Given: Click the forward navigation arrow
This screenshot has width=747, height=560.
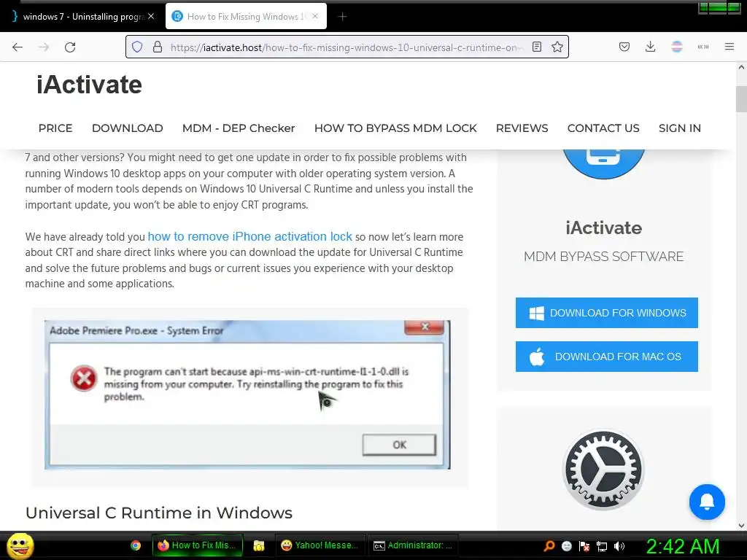Looking at the screenshot, I should click(44, 47).
